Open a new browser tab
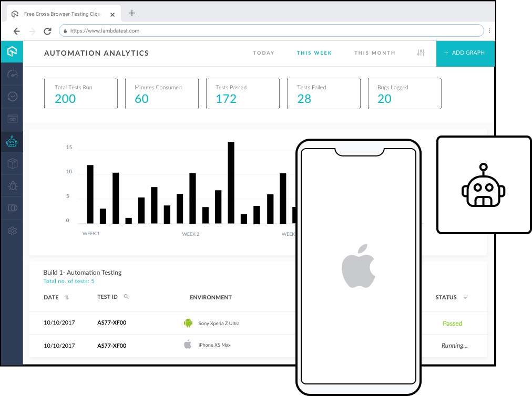Image resolution: width=532 pixels, height=396 pixels. (131, 13)
